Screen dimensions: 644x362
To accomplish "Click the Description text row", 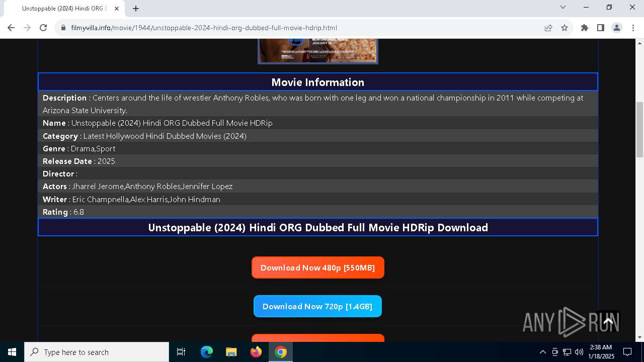I will [x=318, y=104].
